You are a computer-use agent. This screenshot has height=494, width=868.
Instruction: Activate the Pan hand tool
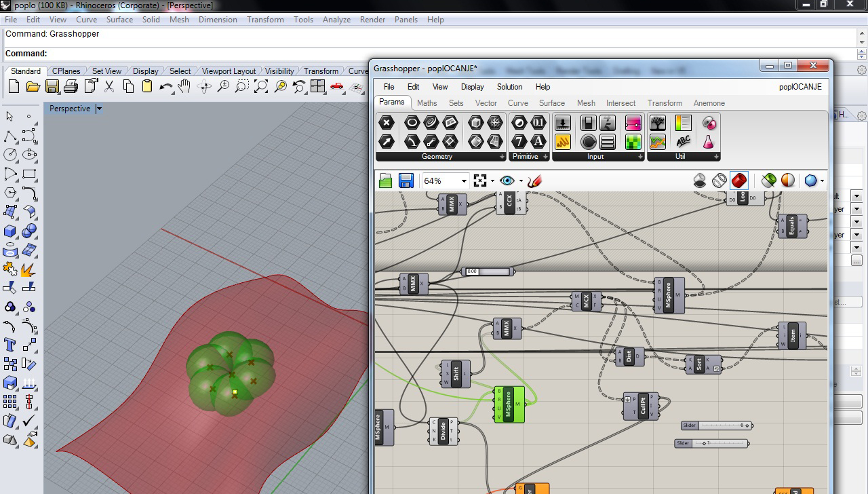pos(184,86)
